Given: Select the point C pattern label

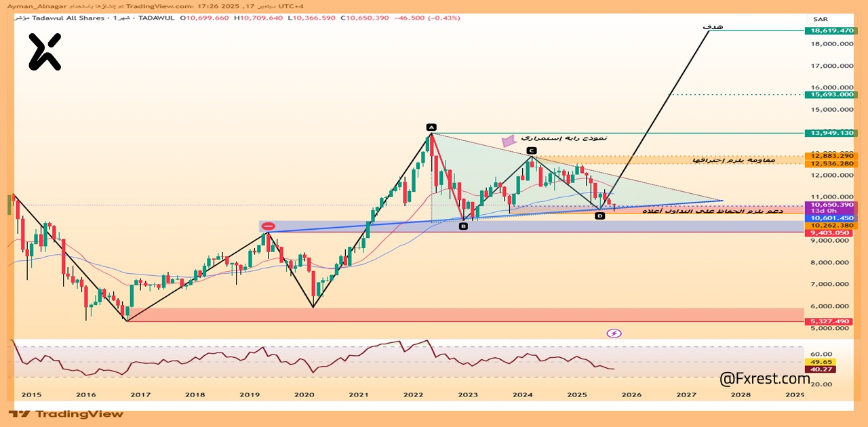Looking at the screenshot, I should tap(532, 150).
